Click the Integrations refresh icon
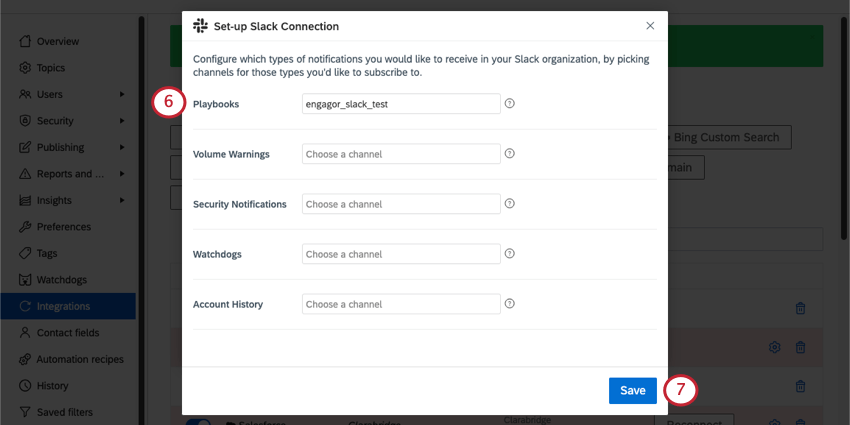 click(x=25, y=306)
